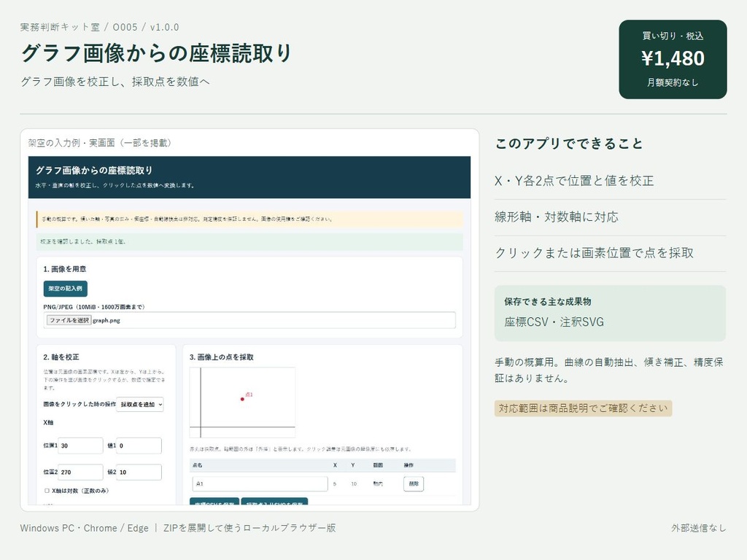747x560 pixels.
Task: Click the 点名 column header
Action: (197, 465)
